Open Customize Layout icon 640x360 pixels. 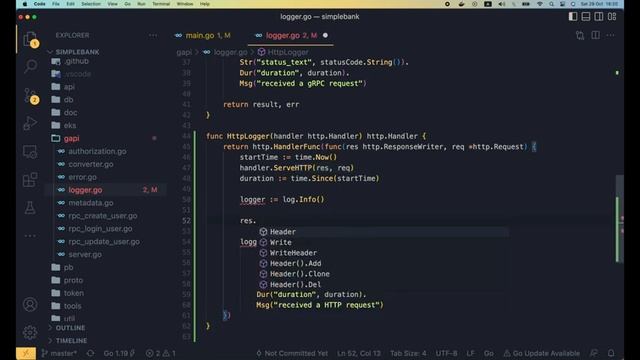pyautogui.click(x=612, y=17)
